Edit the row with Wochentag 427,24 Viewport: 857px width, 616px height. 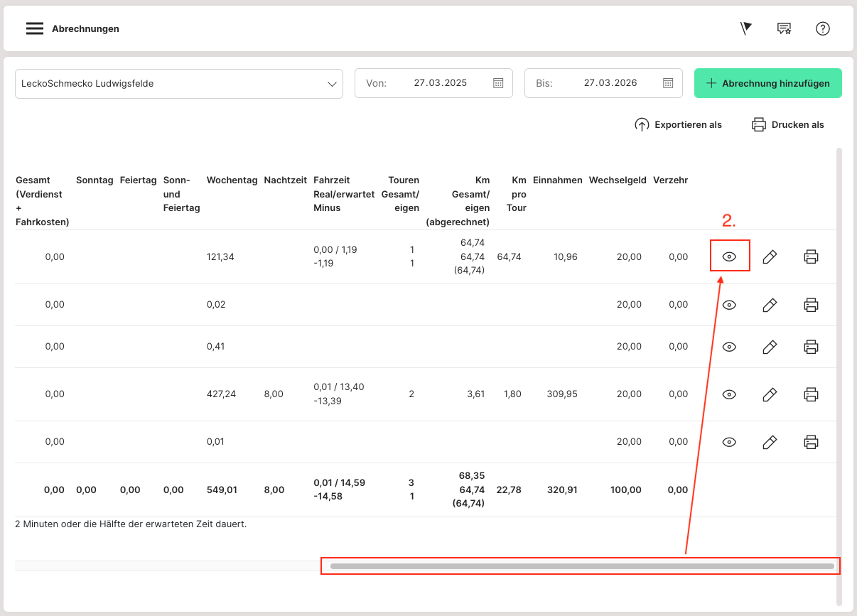tap(770, 394)
